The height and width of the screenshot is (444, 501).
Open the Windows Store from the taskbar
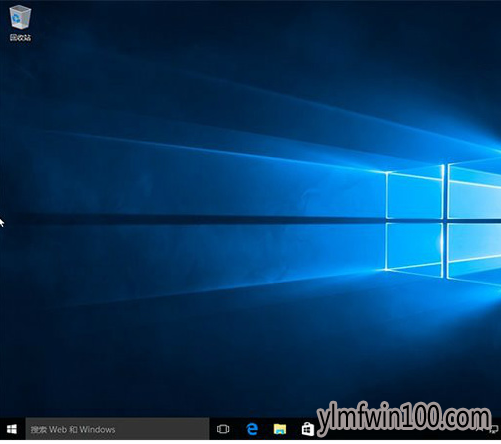(x=308, y=429)
